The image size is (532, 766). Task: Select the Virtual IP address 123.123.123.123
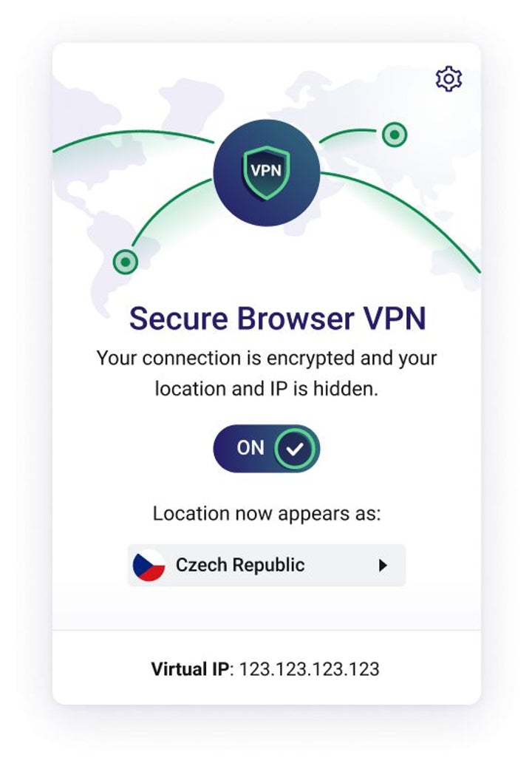(x=310, y=669)
